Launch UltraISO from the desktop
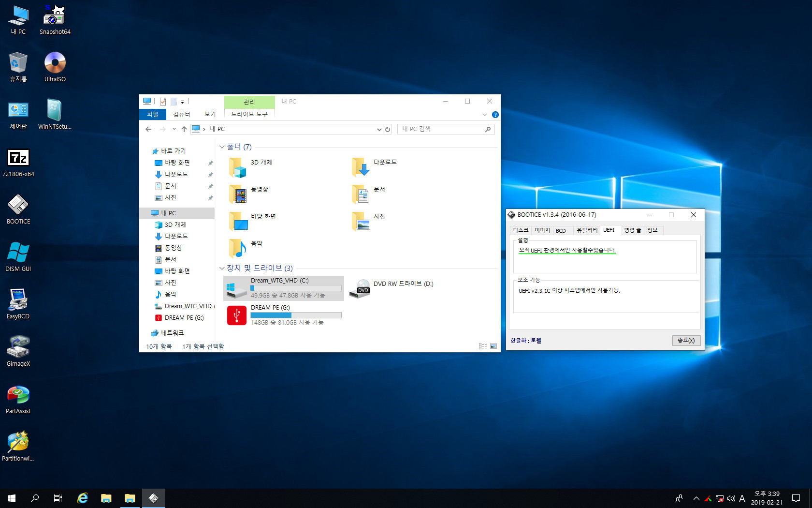The image size is (812, 508). [55, 67]
